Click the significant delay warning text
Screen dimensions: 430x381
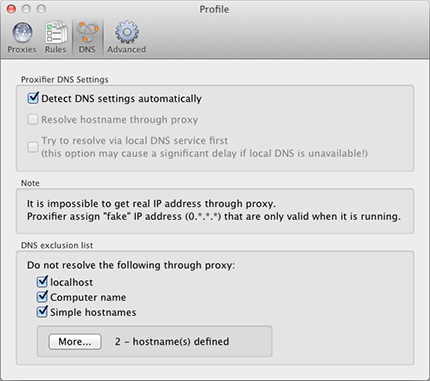[x=204, y=154]
